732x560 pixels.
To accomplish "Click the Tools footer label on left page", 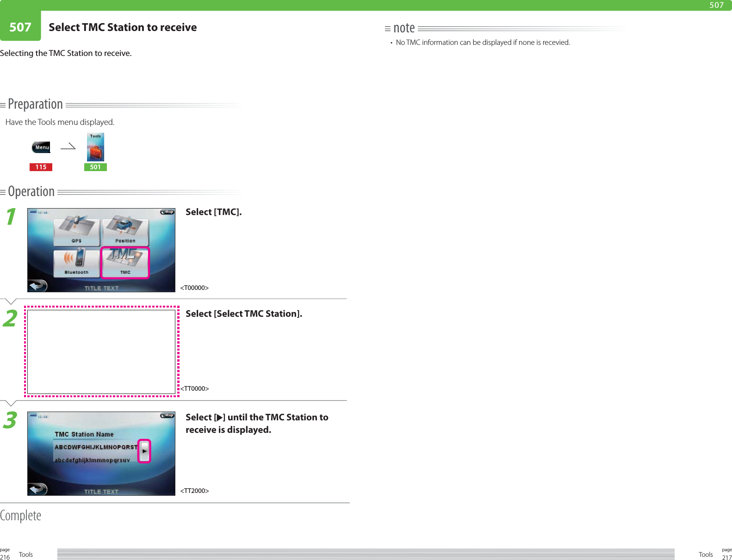I will point(26,554).
